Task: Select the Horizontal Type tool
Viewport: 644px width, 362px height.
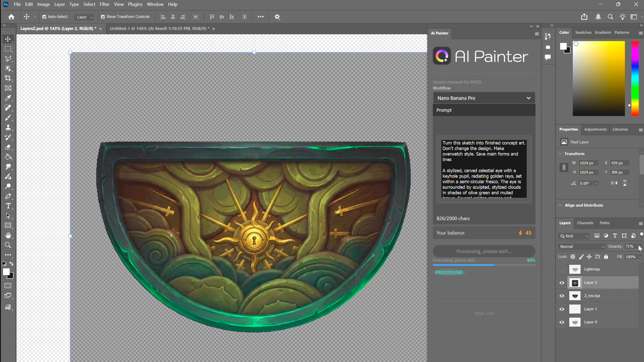Action: (x=8, y=206)
